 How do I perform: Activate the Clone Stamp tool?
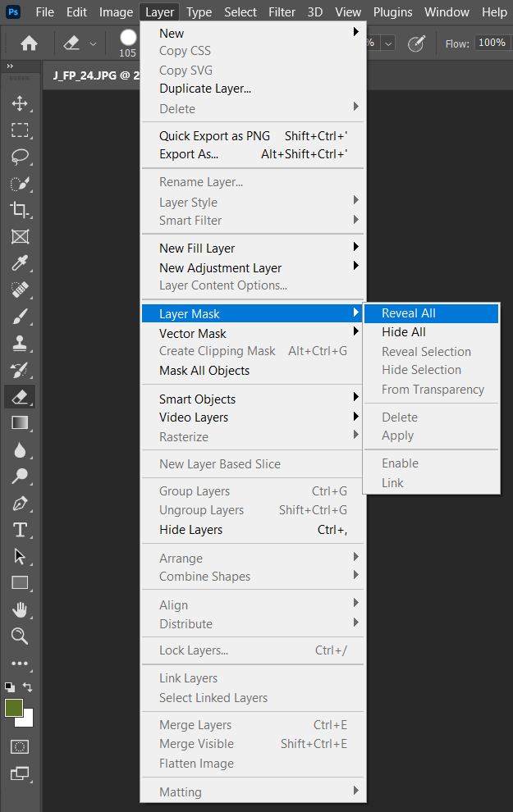tap(20, 343)
